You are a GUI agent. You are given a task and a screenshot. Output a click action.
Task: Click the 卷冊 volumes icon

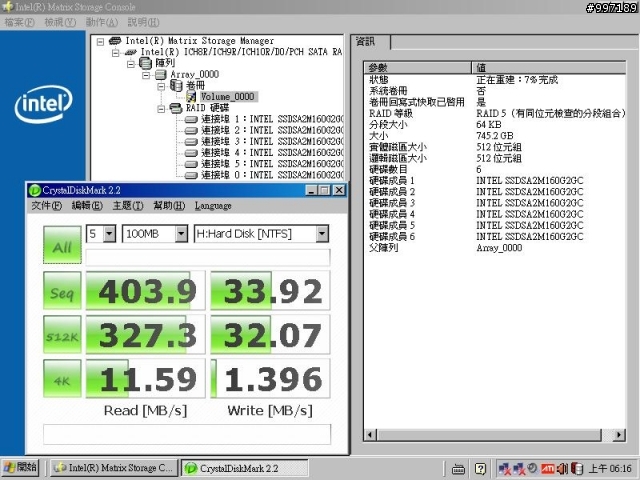pos(176,85)
